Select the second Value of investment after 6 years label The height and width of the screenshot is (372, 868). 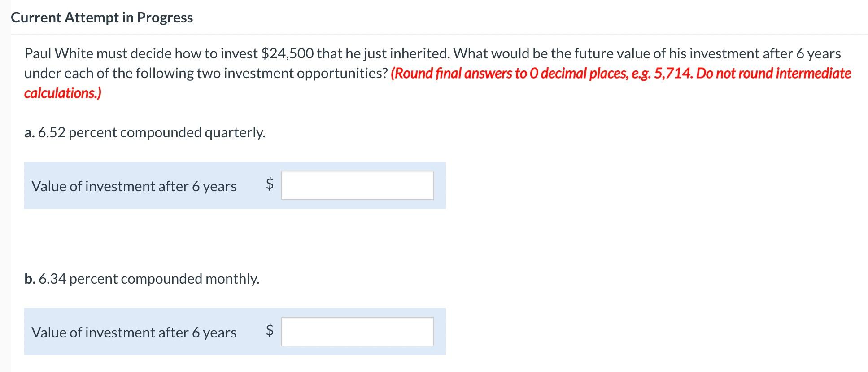point(134,333)
